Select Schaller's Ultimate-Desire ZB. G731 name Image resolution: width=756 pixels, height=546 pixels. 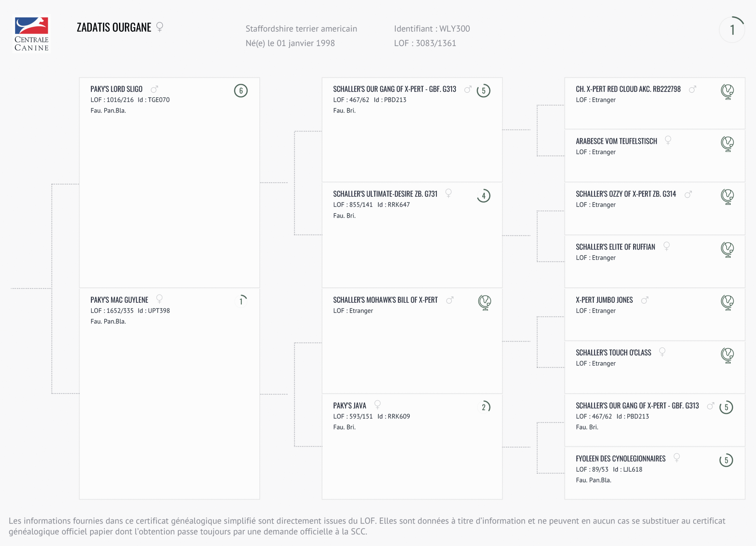(385, 194)
